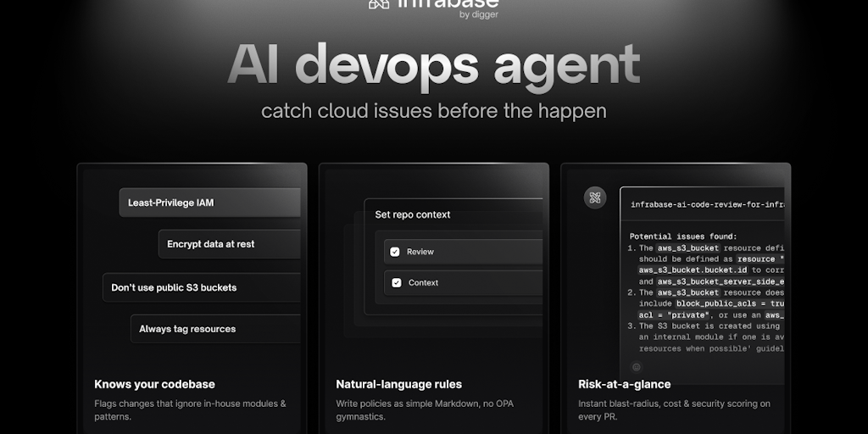Screen dimensions: 868x434
Task: Click the Infrabase logo icon at top
Action: click(379, 4)
